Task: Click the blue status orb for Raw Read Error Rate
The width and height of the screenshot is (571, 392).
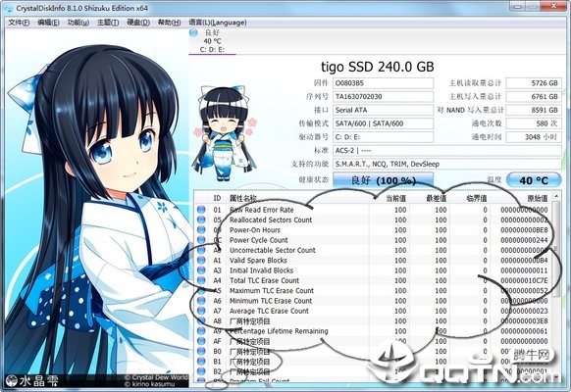Action: (201, 210)
